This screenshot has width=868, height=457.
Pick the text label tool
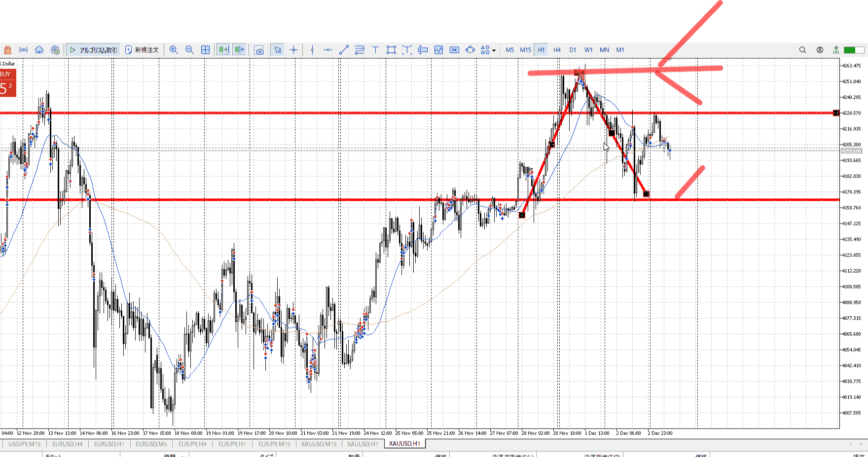pos(375,50)
